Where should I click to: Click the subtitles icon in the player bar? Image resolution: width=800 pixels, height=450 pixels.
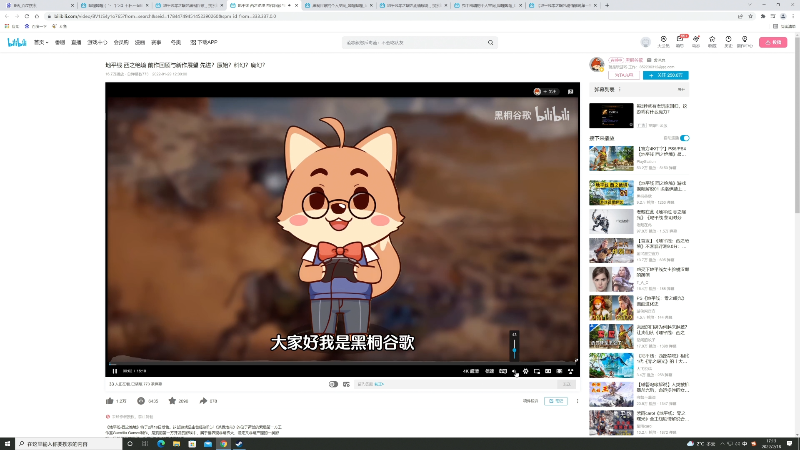tap(503, 371)
